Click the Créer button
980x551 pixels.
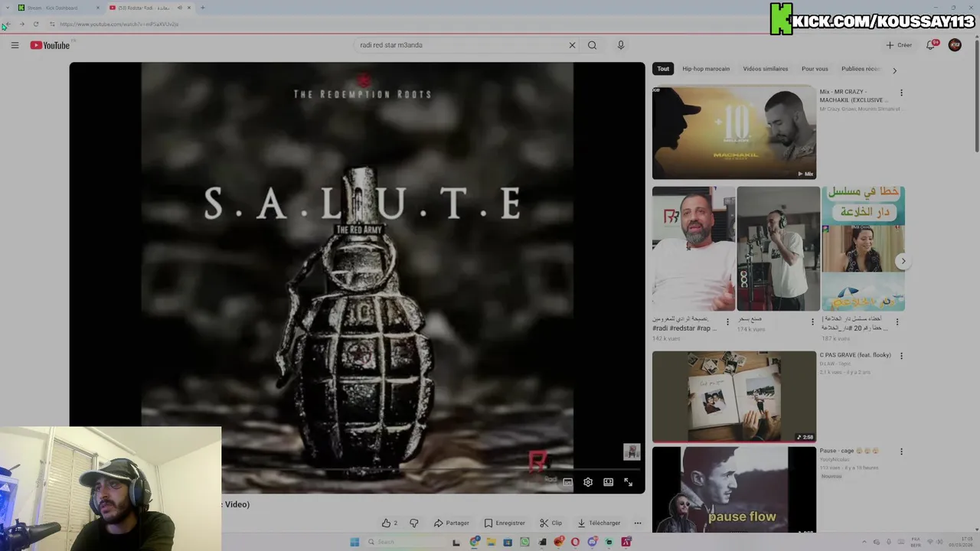(x=899, y=45)
